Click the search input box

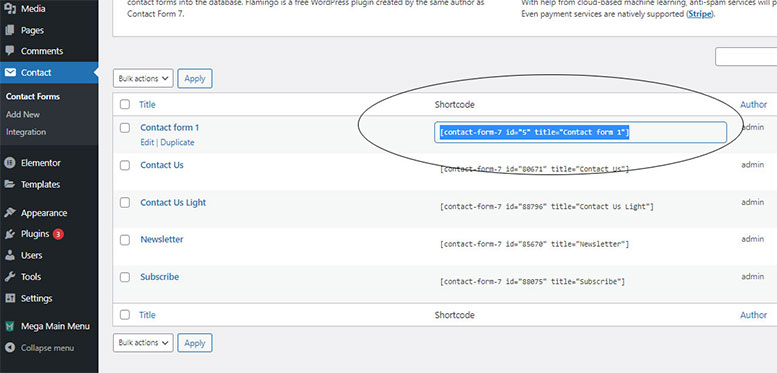[x=746, y=56]
